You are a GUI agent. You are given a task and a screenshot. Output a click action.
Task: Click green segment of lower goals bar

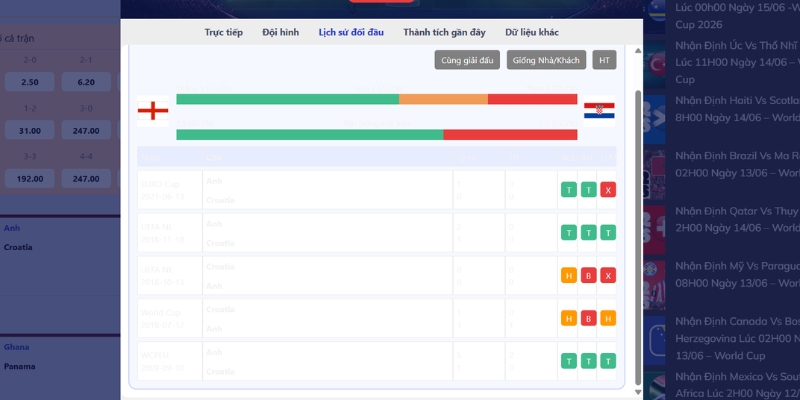click(310, 135)
